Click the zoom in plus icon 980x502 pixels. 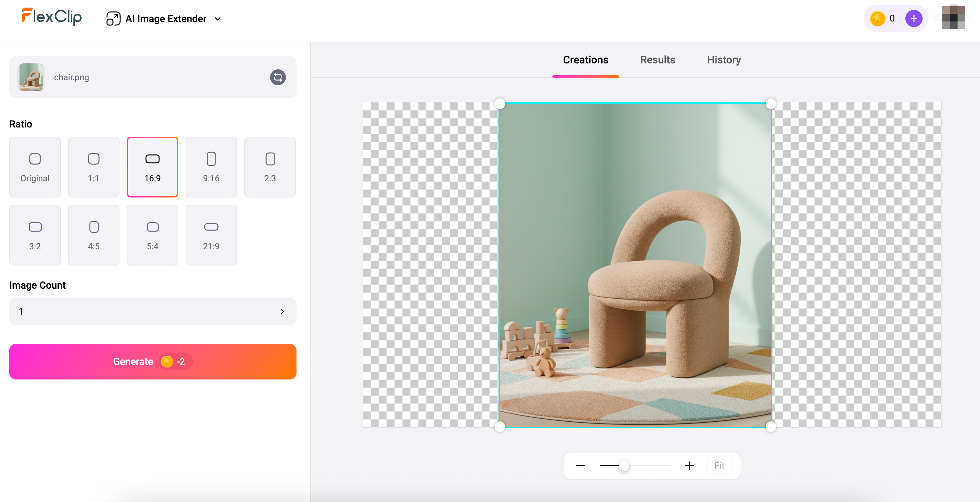click(x=689, y=465)
